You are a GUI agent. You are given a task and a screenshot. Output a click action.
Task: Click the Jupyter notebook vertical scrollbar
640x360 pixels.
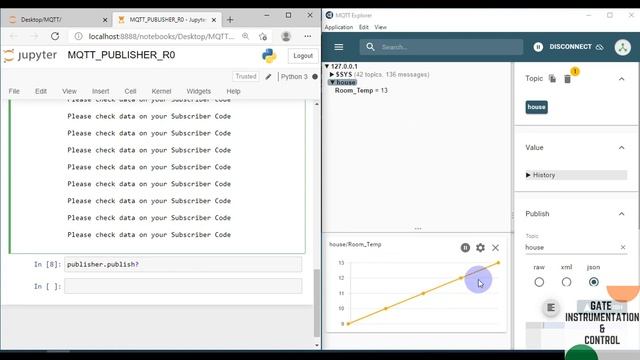tap(317, 302)
